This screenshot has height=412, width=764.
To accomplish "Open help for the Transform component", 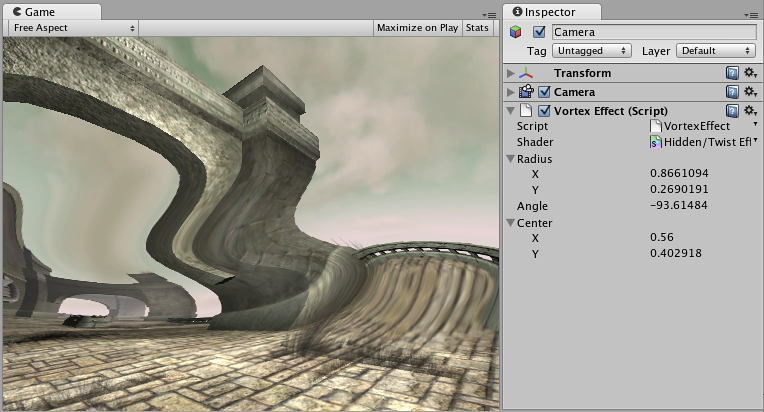I will tap(732, 73).
